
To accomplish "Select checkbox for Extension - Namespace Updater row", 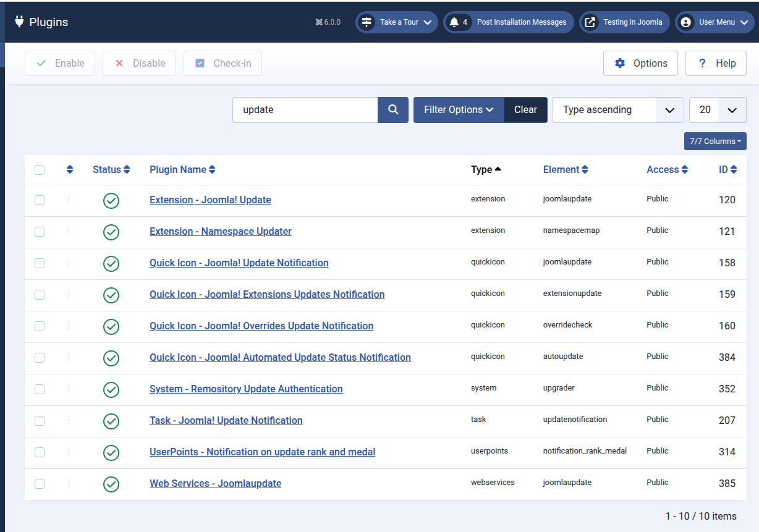I will coord(40,232).
